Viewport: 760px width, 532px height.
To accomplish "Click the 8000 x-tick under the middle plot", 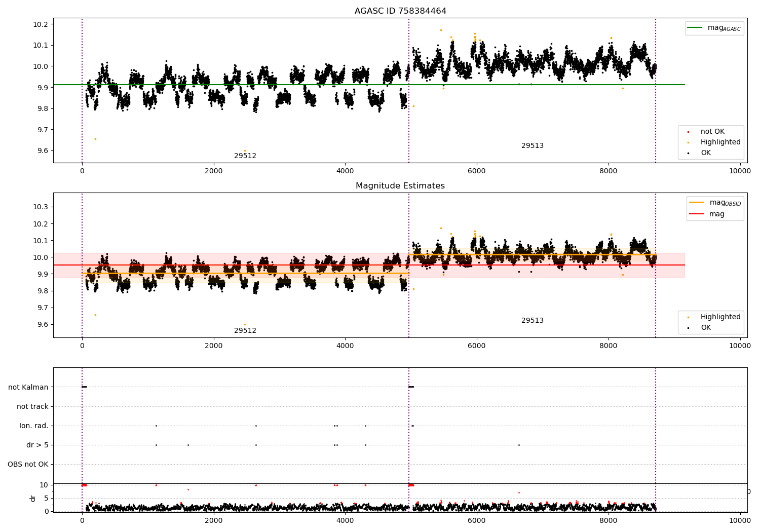I will (x=609, y=346).
